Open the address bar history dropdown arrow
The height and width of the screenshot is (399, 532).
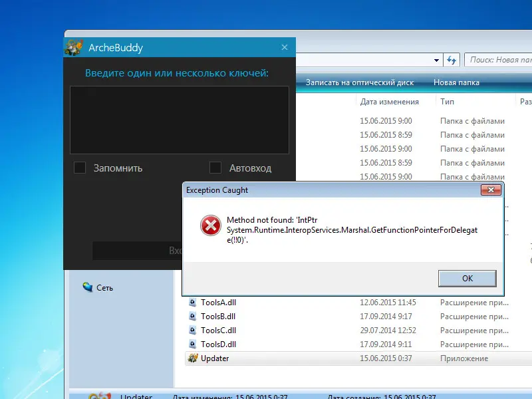coord(436,60)
